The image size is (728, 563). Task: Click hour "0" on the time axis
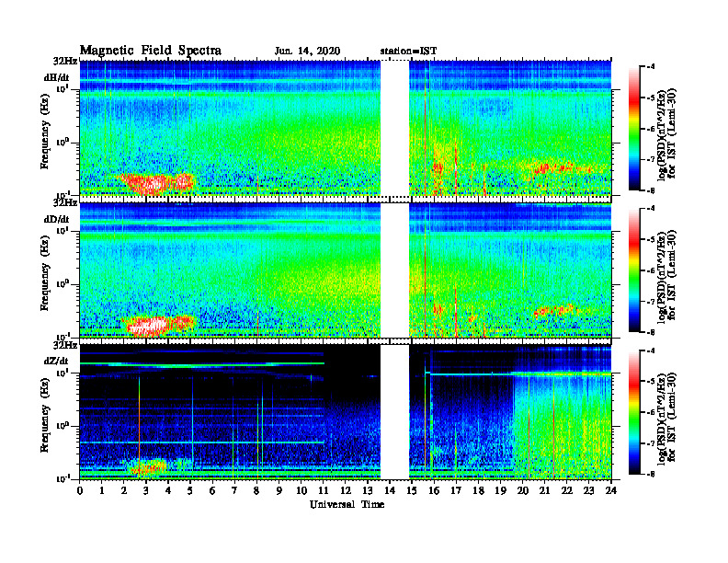pyautogui.click(x=80, y=491)
